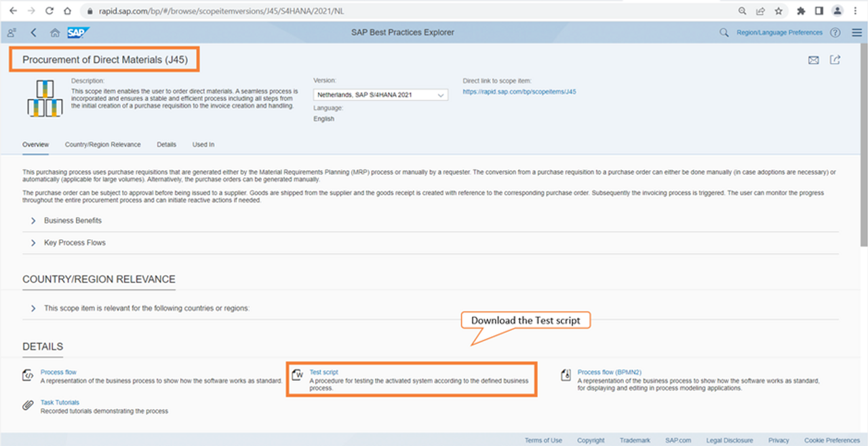The image size is (868, 446).
Task: Click the Process flow document icon
Action: pos(28,375)
